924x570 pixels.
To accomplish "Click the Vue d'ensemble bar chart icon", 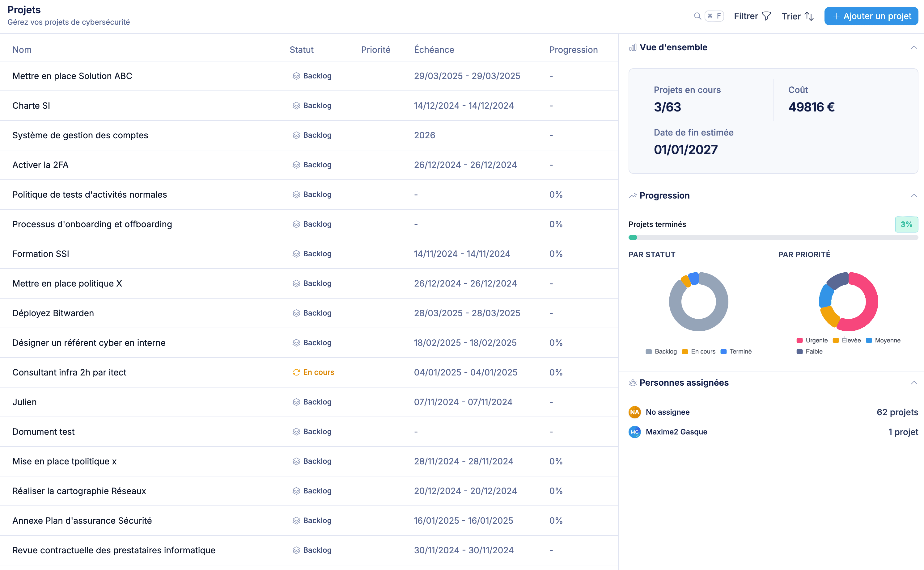I will pyautogui.click(x=633, y=48).
